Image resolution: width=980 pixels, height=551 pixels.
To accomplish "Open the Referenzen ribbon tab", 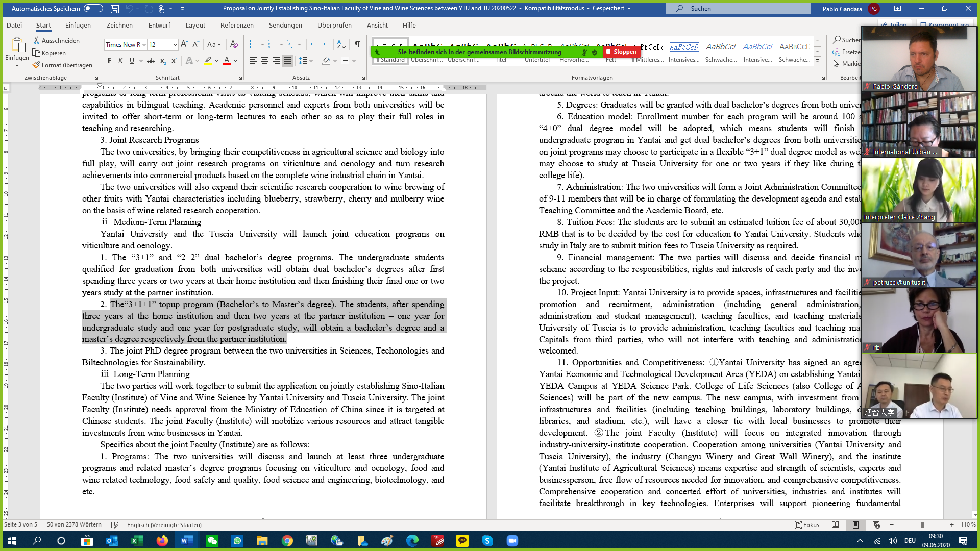I will [x=237, y=25].
